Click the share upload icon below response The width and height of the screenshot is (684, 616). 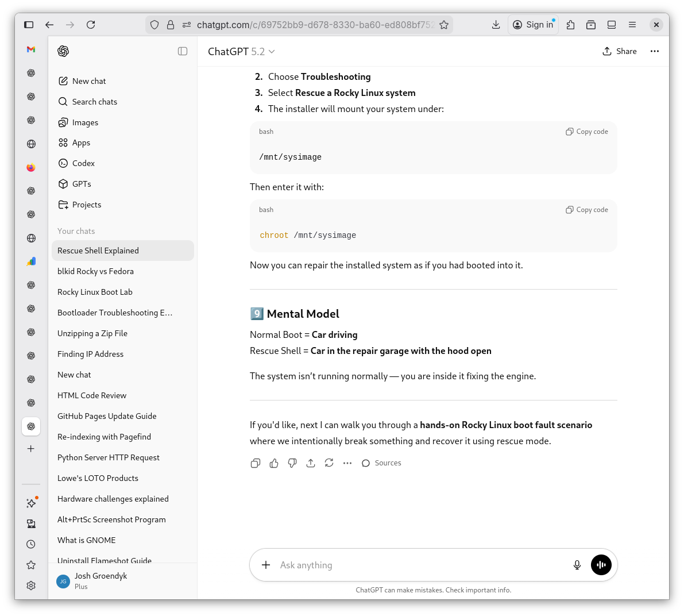[311, 463]
